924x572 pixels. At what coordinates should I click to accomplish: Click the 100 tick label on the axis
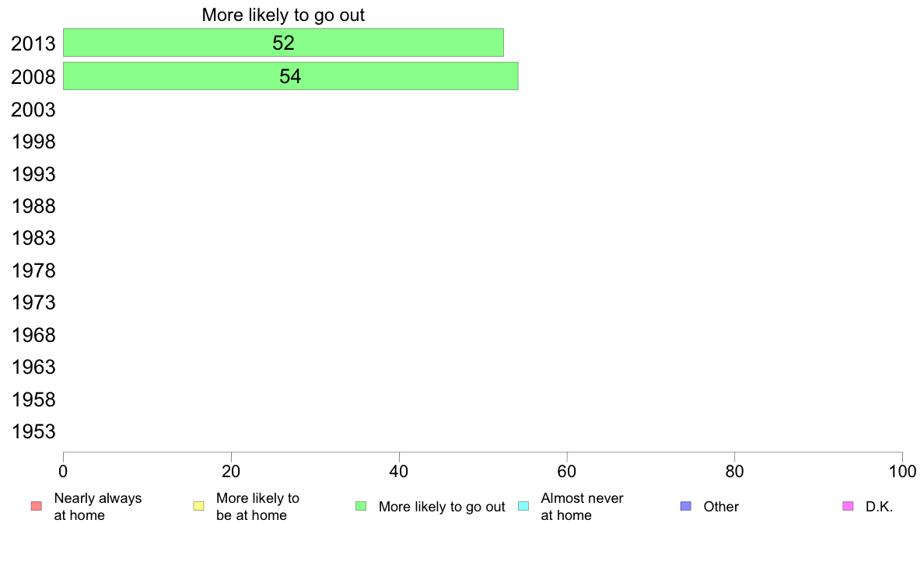pyautogui.click(x=902, y=471)
